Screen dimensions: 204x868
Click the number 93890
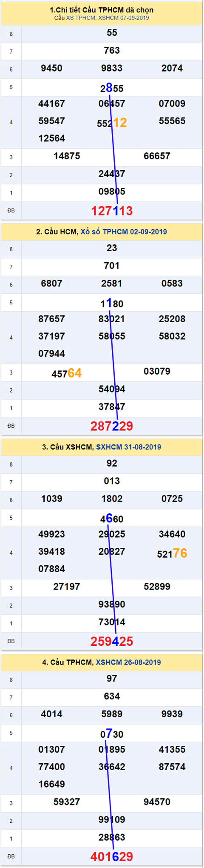tap(112, 604)
